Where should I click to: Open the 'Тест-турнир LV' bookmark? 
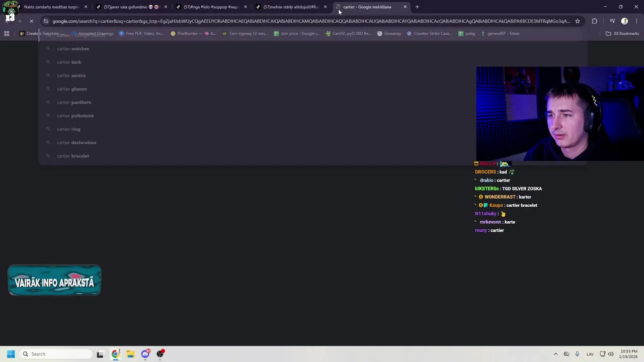(x=245, y=34)
